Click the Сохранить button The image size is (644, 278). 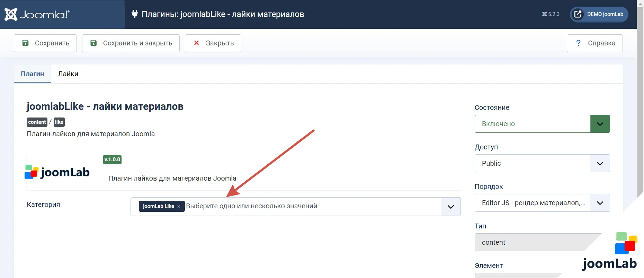coord(45,43)
